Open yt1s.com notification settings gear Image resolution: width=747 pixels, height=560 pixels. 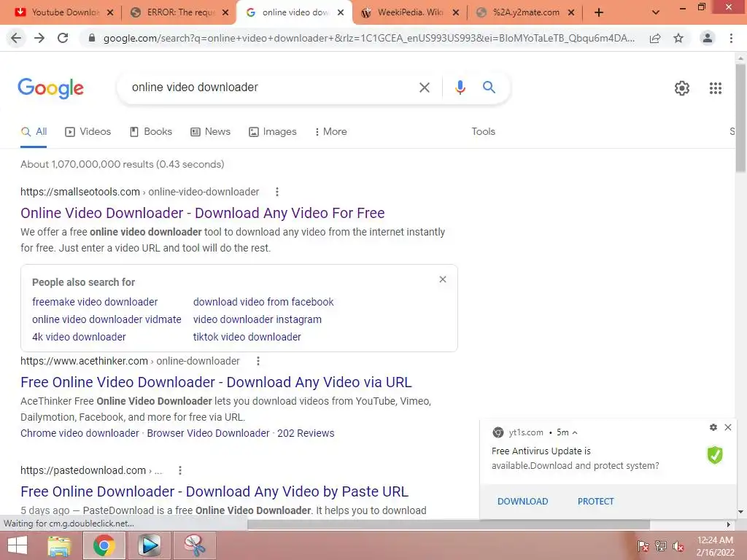pyautogui.click(x=713, y=427)
